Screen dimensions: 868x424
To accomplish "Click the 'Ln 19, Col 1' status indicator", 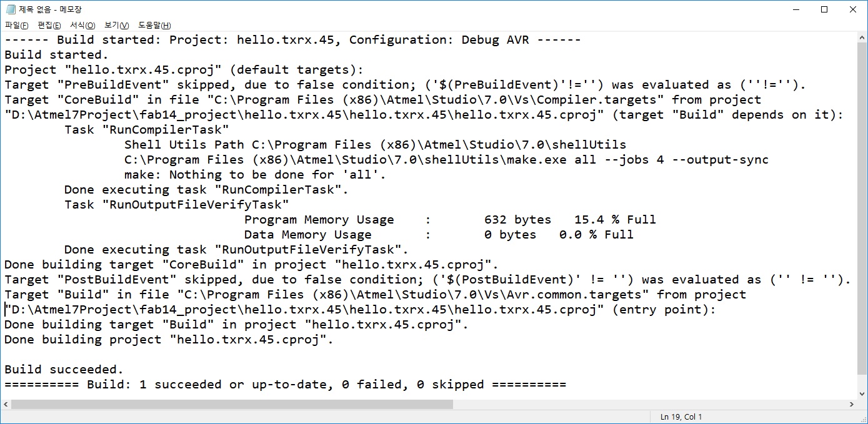I will [681, 417].
